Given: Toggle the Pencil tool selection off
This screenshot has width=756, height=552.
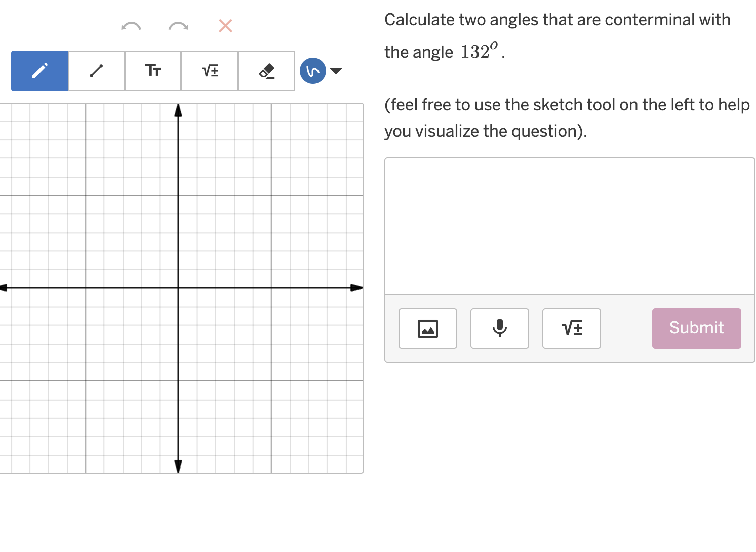Looking at the screenshot, I should pyautogui.click(x=39, y=71).
